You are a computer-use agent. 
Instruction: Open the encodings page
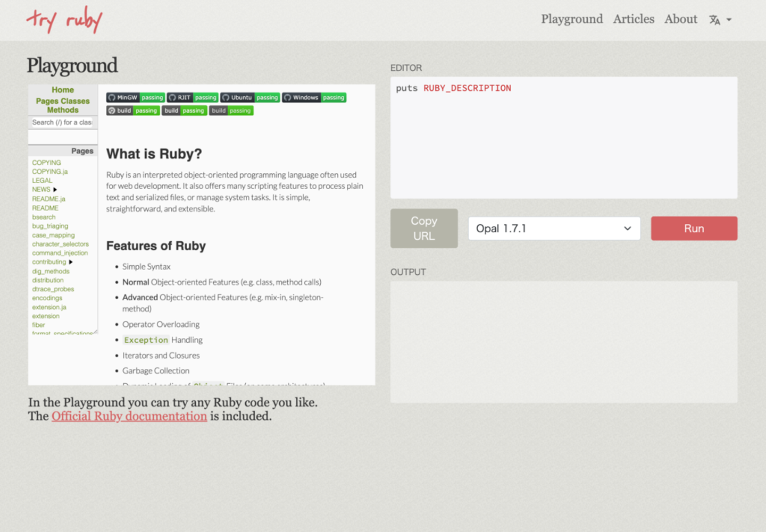(x=47, y=298)
